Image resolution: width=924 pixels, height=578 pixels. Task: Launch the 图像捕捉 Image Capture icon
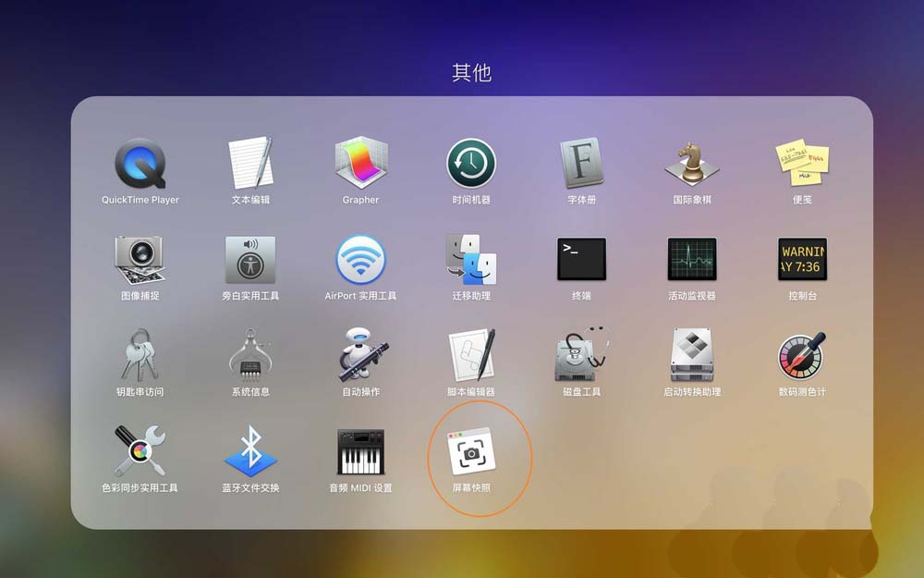140,260
